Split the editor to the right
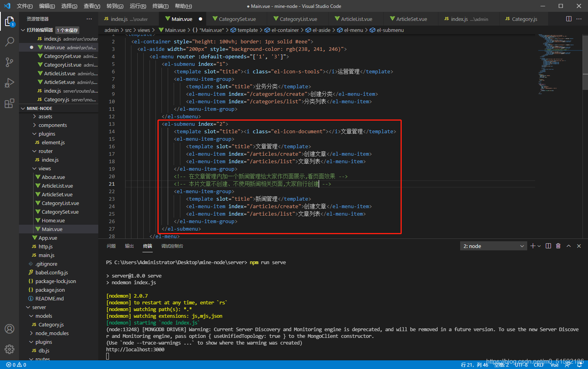 point(569,19)
